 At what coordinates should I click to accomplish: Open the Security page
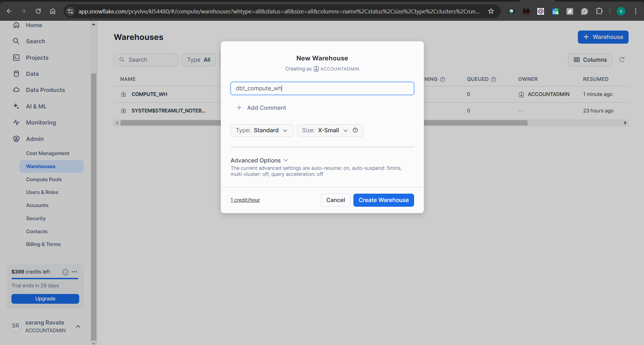coord(36,218)
